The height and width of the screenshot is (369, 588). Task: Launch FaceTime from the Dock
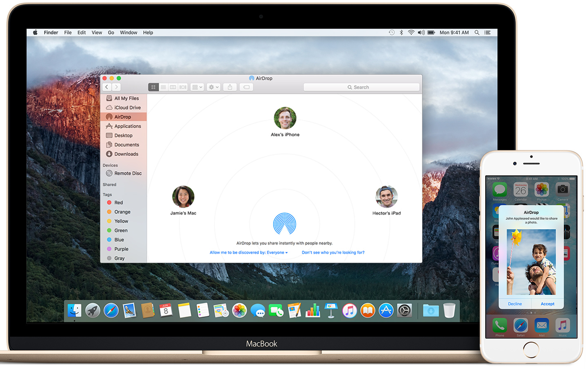[276, 311]
